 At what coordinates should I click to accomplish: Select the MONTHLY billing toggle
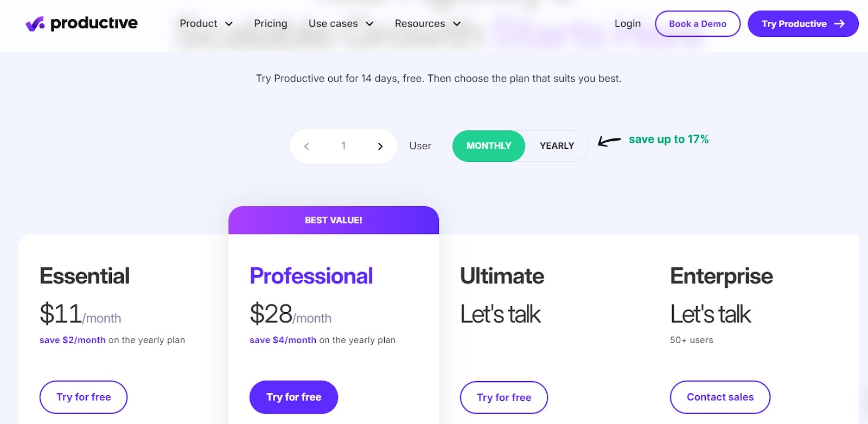coord(488,145)
